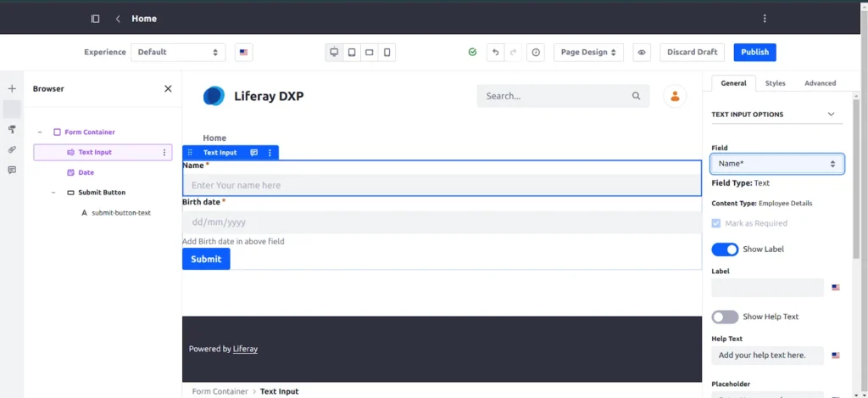Image resolution: width=868 pixels, height=398 pixels.
Task: Open the Home navigation menu item
Action: point(214,138)
